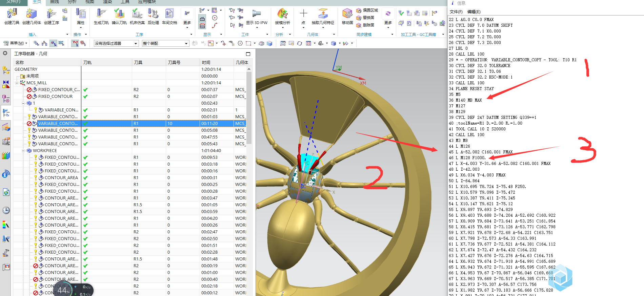Click 替换面 (Replace Face)
Image resolution: width=644 pixels, height=296 pixels.
365,18
